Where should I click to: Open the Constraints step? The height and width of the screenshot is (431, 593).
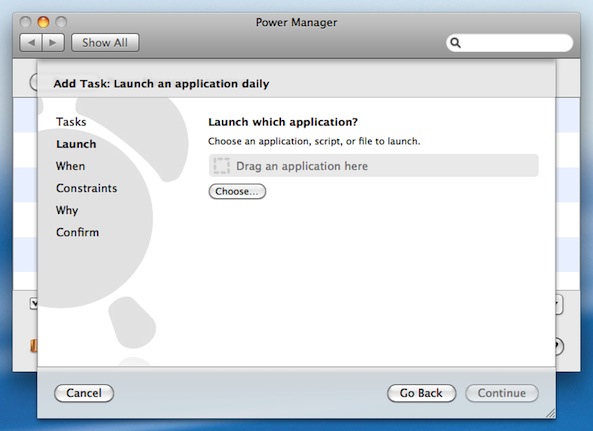[x=87, y=188]
